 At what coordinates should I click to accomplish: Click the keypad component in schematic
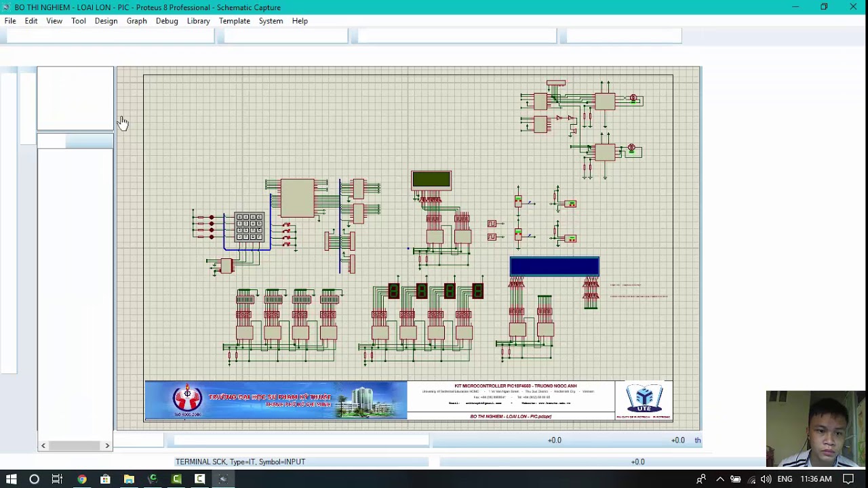pyautogui.click(x=249, y=227)
